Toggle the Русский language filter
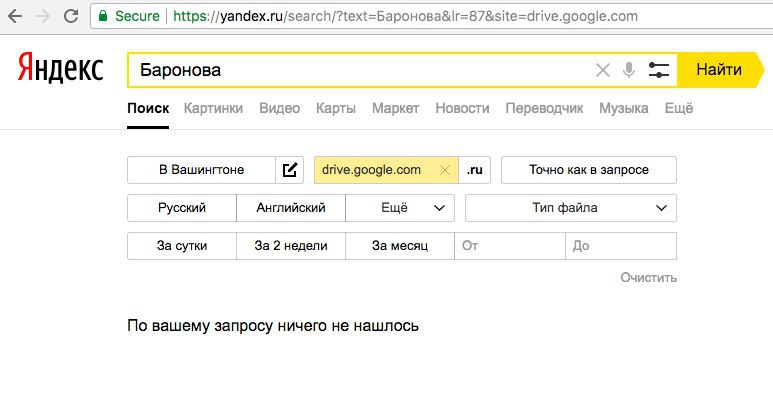 click(x=182, y=208)
